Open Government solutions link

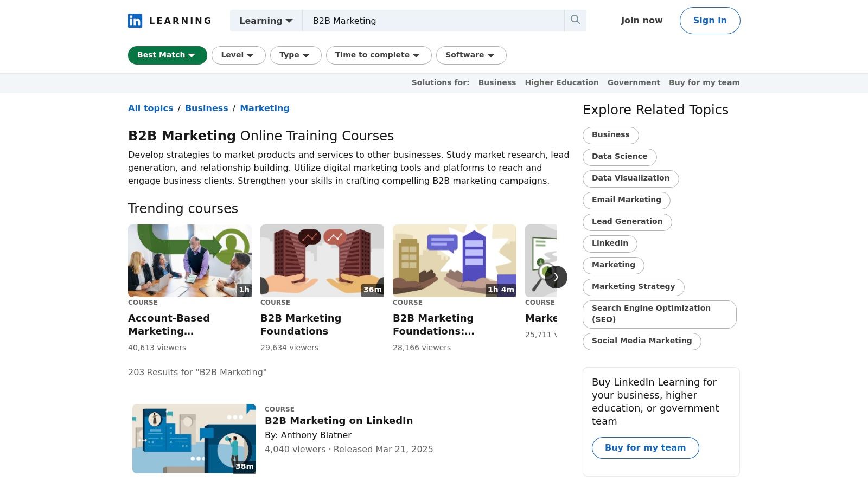(634, 82)
